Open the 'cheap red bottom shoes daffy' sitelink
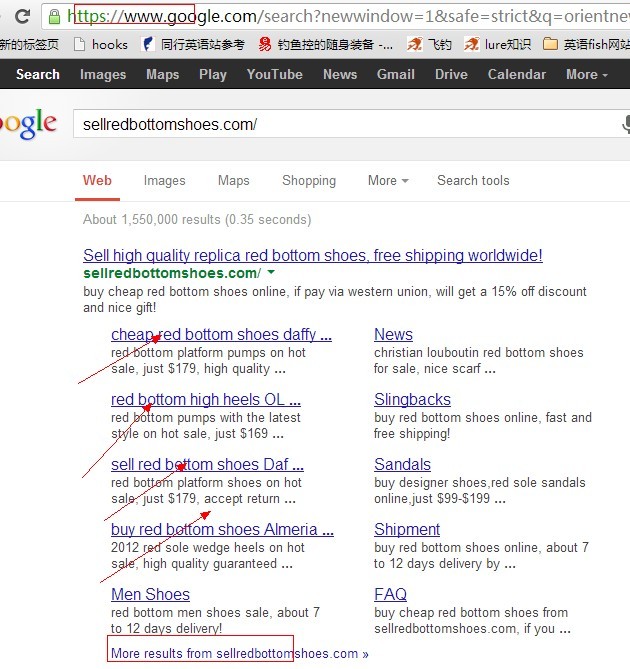This screenshot has height=669, width=630. [x=221, y=334]
